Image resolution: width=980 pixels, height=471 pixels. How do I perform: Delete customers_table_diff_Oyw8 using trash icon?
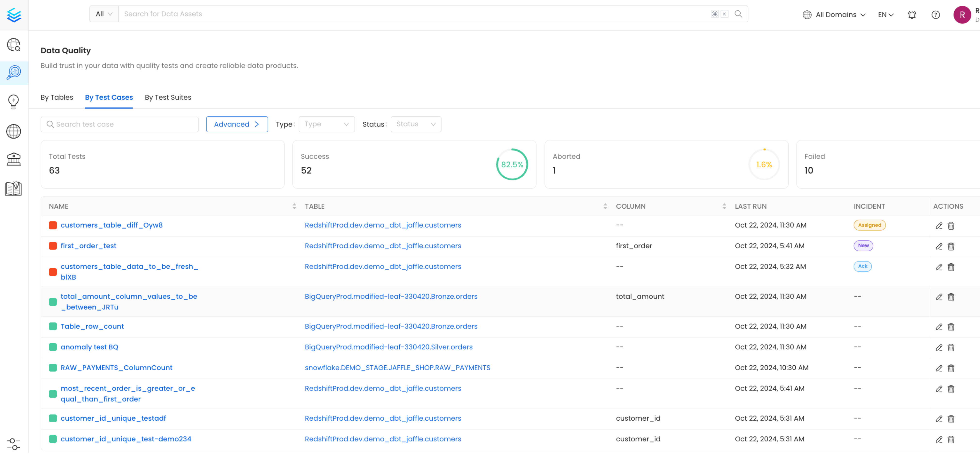tap(951, 226)
